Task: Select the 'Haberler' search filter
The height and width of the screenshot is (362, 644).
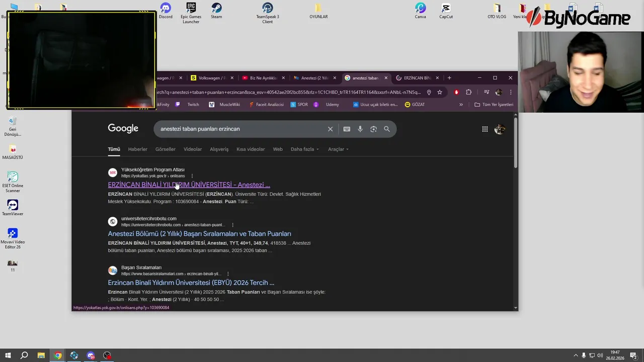Action: [x=138, y=149]
